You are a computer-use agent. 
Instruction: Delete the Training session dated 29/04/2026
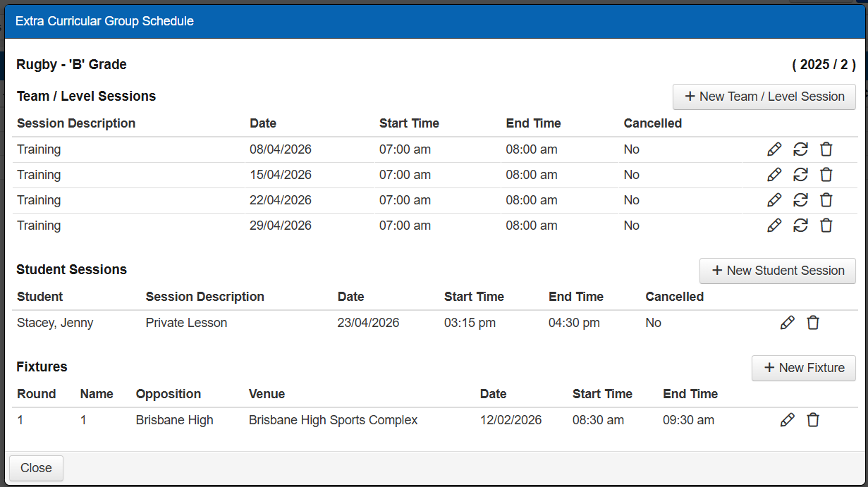tap(826, 226)
